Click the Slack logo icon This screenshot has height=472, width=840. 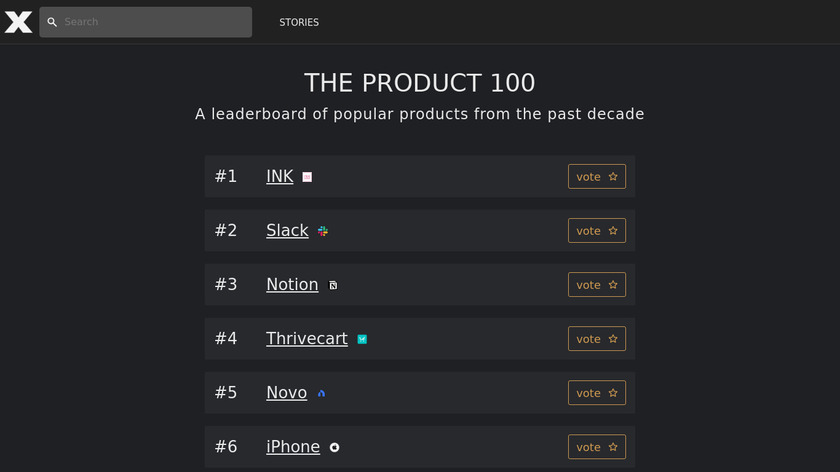[x=323, y=231]
